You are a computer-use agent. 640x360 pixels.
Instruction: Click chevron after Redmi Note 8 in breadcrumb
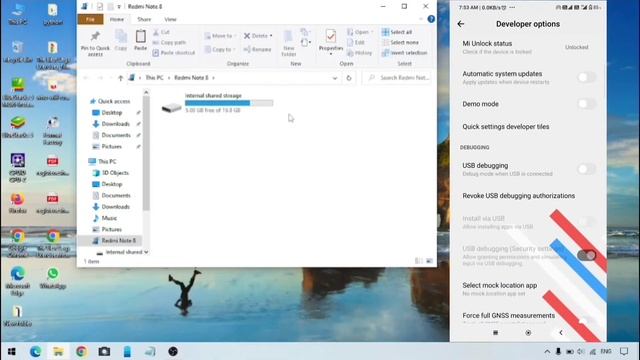tap(213, 78)
